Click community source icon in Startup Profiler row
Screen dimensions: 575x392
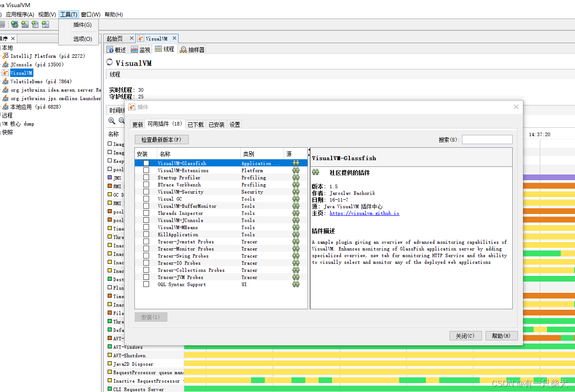[x=296, y=178]
